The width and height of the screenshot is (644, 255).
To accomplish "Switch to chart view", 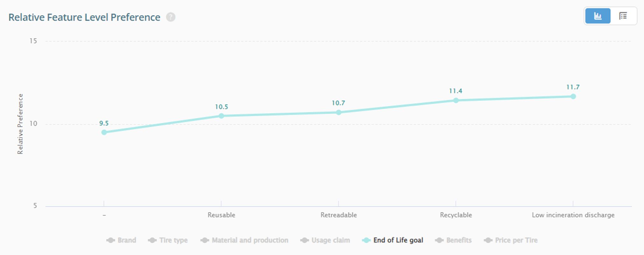I will click(x=598, y=16).
